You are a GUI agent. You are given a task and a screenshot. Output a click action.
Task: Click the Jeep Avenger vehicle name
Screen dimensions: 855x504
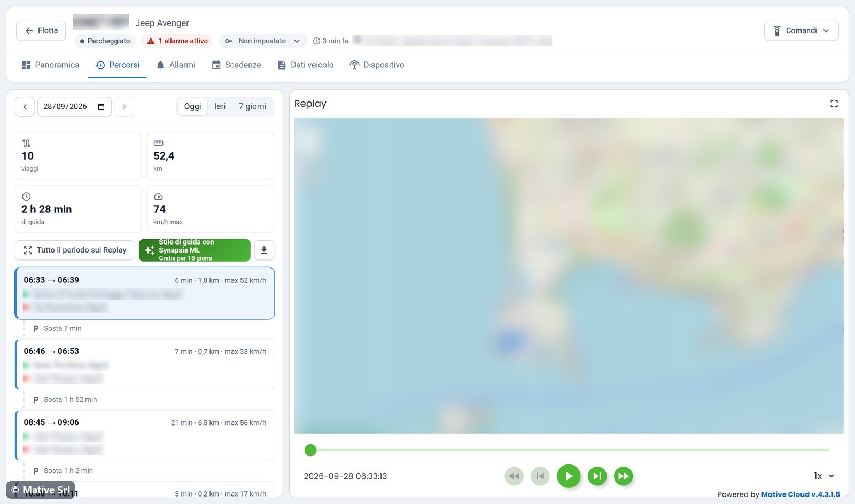coord(162,23)
